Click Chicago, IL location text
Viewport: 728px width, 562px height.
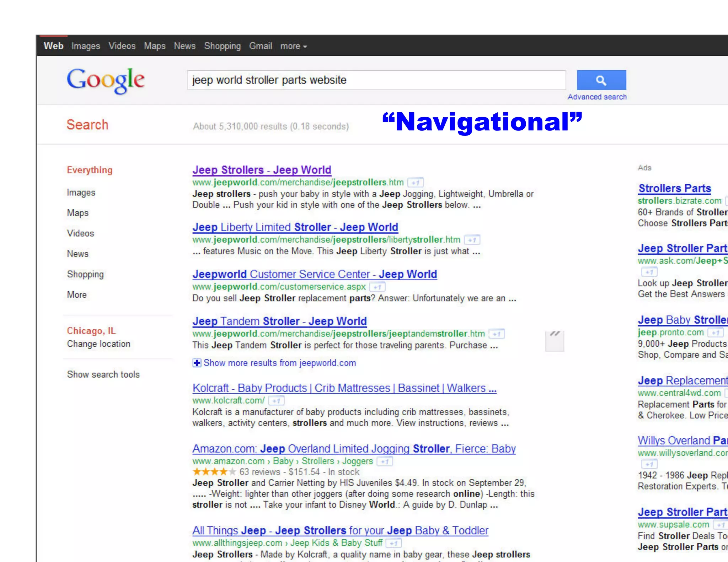(x=91, y=331)
